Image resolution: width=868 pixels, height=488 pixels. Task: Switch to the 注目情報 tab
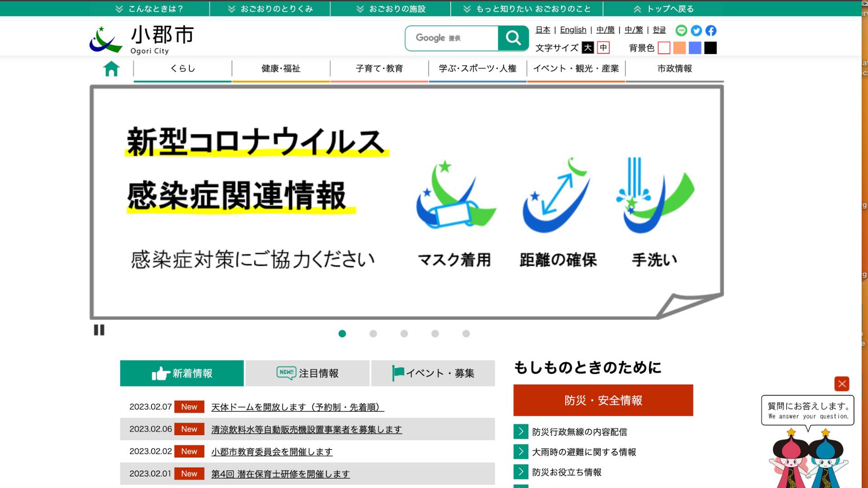(307, 373)
